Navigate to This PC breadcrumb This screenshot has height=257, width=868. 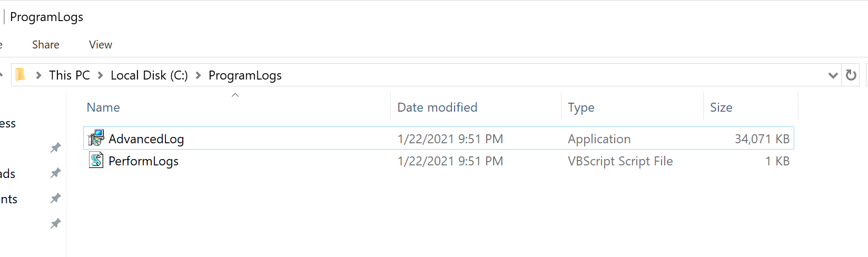pos(70,75)
